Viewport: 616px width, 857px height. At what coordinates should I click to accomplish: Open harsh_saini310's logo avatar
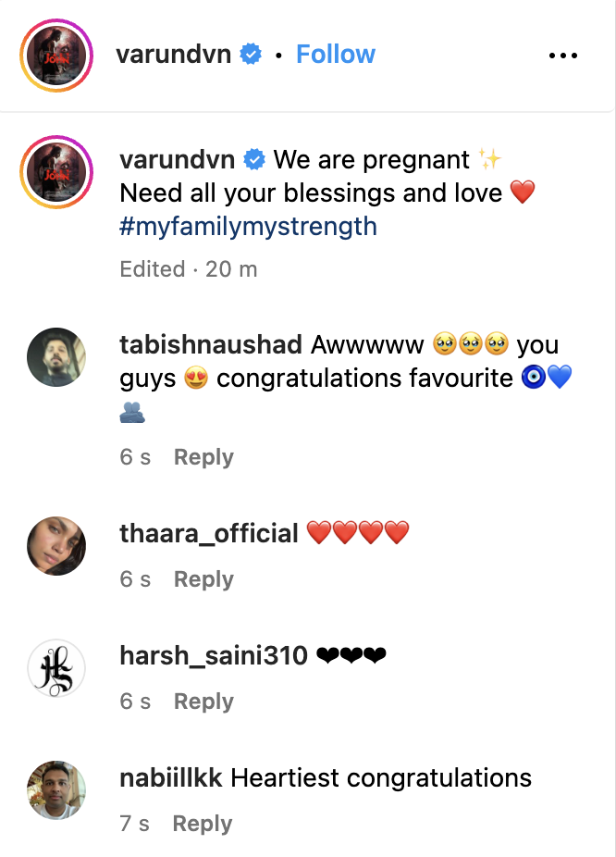tap(56, 668)
